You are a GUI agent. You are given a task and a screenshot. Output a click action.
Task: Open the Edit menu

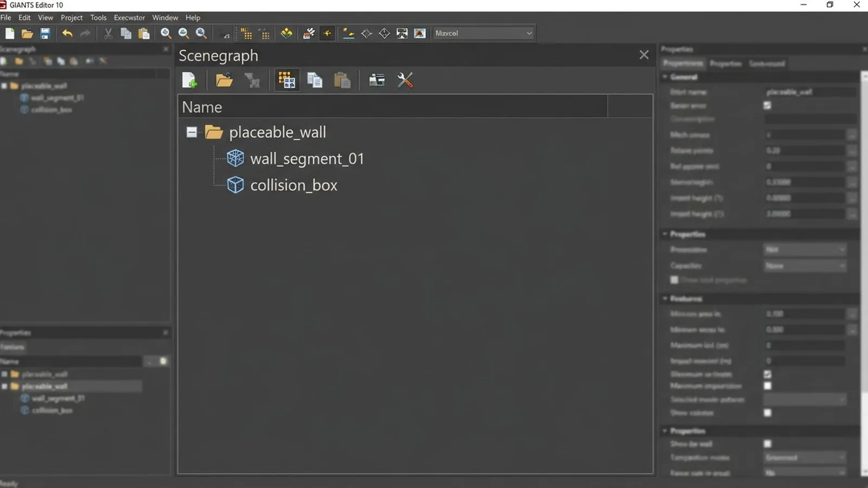(x=24, y=18)
